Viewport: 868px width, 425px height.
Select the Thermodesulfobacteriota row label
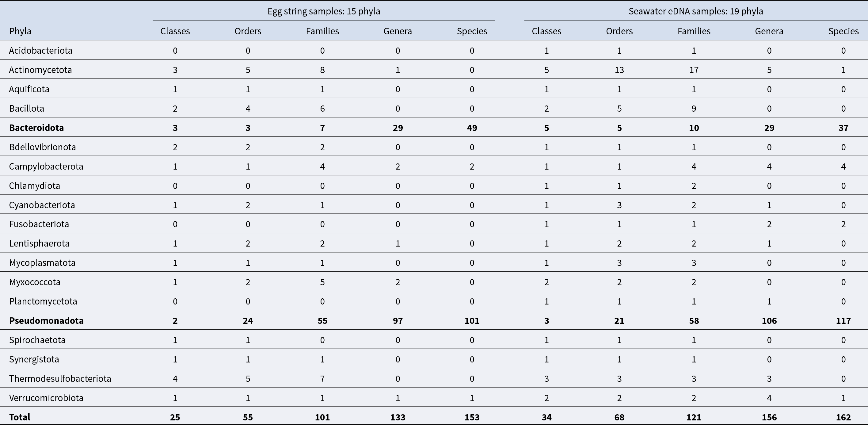[60, 378]
